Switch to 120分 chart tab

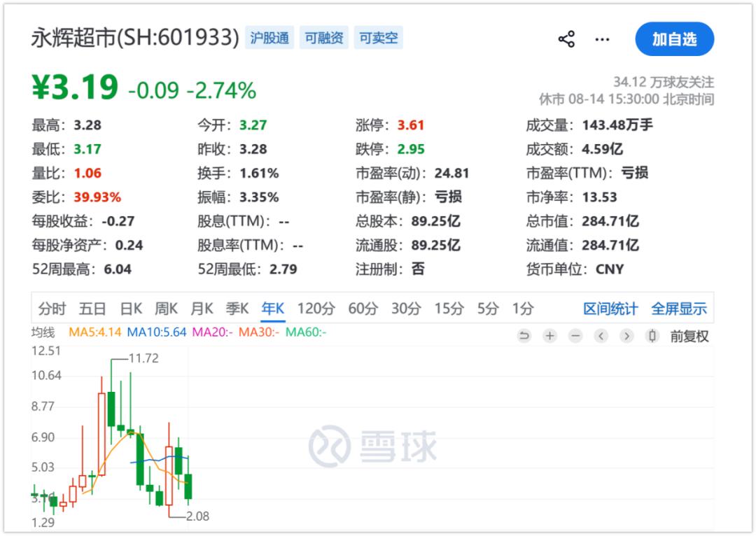(x=316, y=309)
